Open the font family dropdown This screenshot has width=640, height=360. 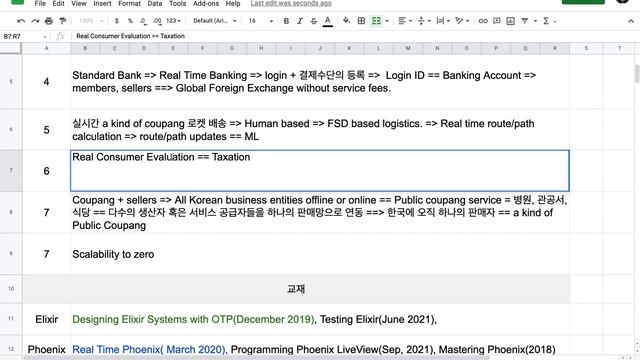pos(215,21)
